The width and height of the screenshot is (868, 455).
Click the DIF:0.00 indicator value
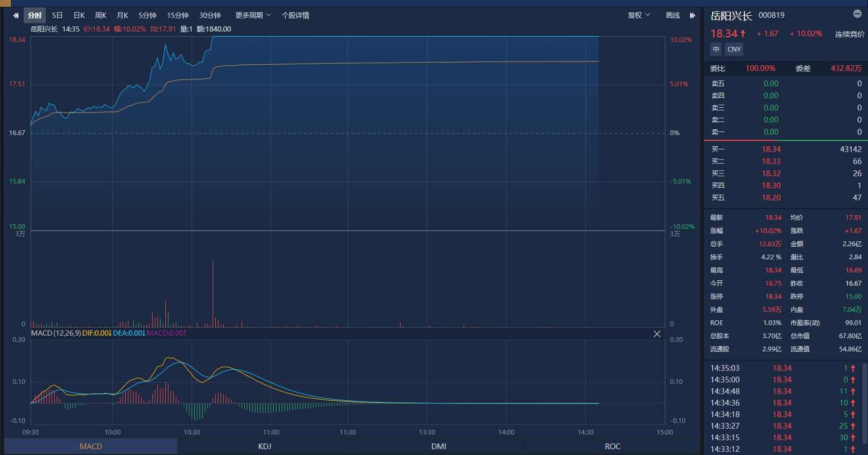(x=97, y=333)
